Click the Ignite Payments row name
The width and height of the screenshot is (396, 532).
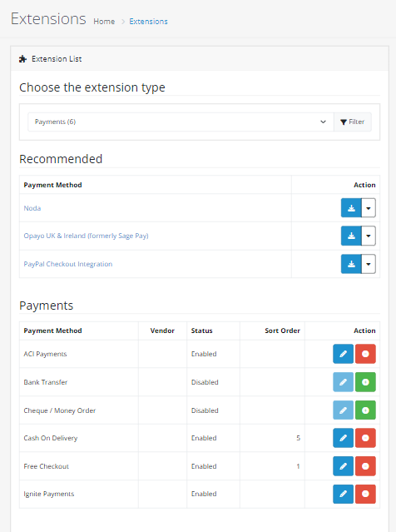49,494
